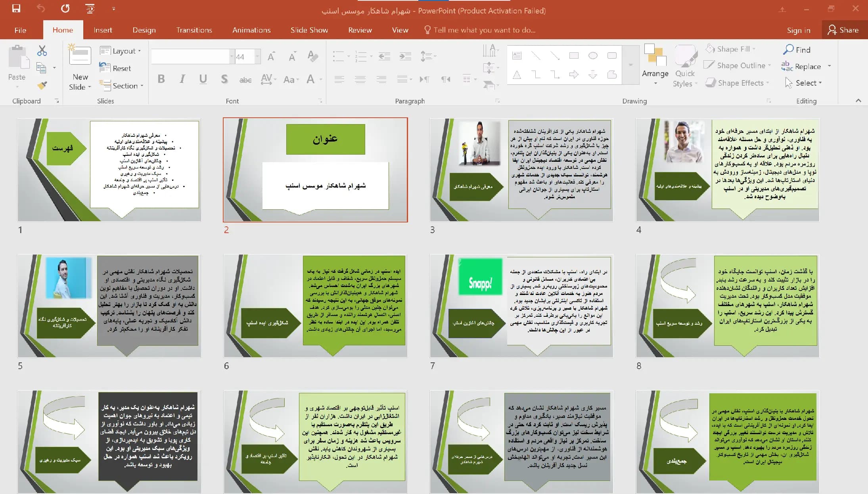Open the File menu
This screenshot has width=868, height=494.
click(20, 30)
